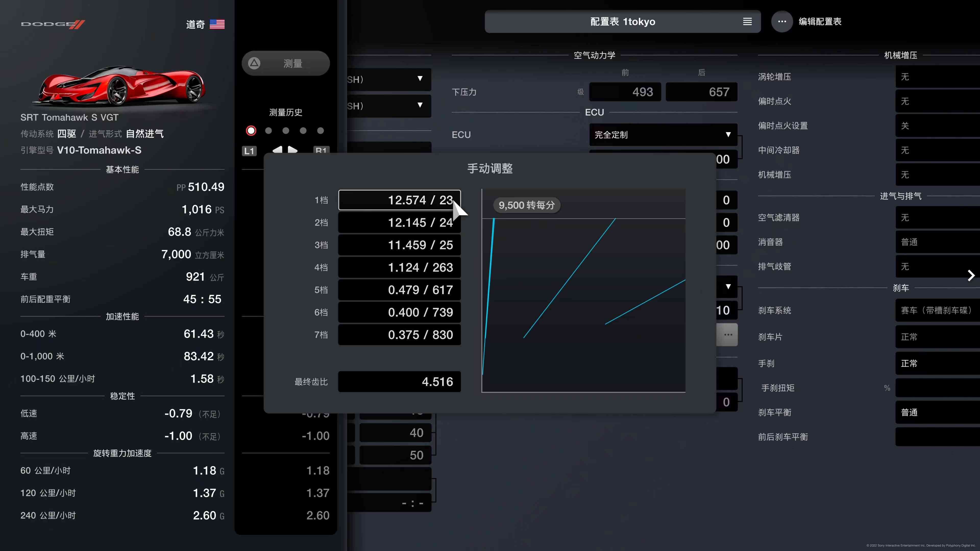
Task: Click the 配置表 1tokyo settings sheet bar
Action: 623,22
